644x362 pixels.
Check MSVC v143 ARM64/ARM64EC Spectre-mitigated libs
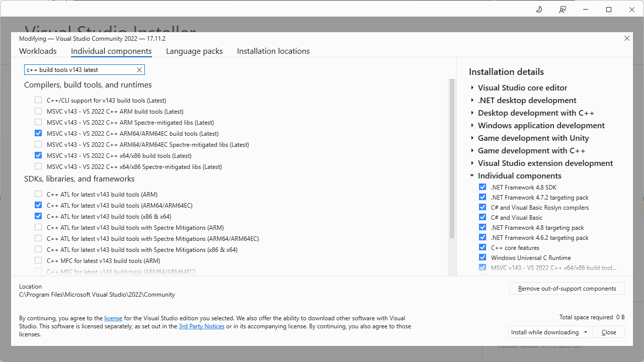[38, 145]
